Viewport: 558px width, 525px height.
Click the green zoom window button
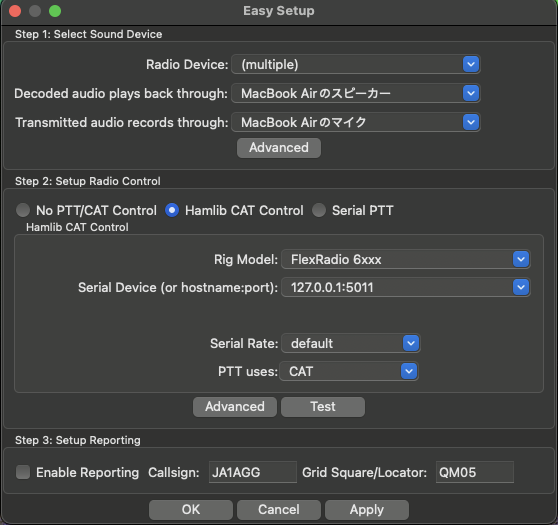(x=55, y=11)
